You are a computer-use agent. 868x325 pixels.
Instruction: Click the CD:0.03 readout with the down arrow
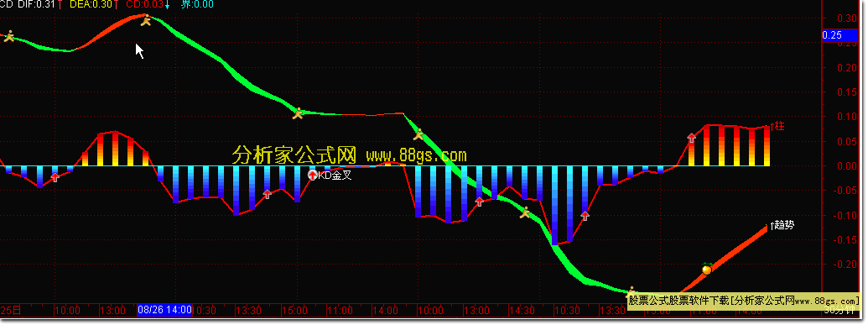coord(148,4)
